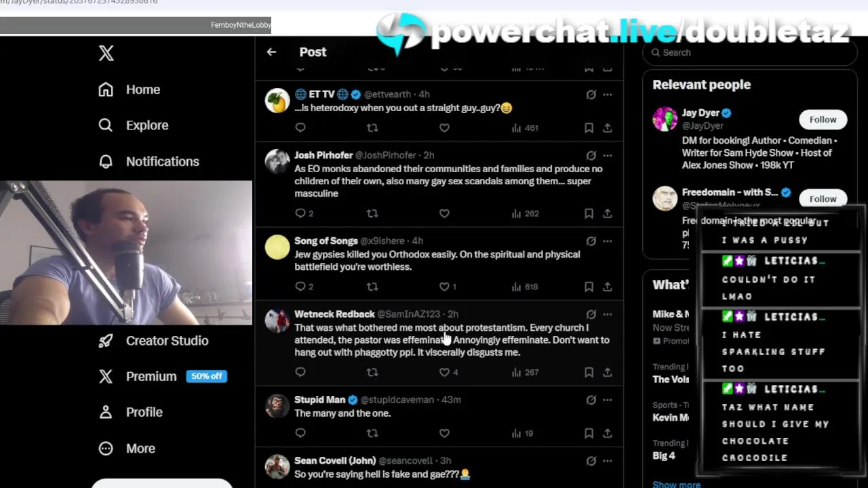
Task: Share the Wetneck Redback reply
Action: [608, 372]
